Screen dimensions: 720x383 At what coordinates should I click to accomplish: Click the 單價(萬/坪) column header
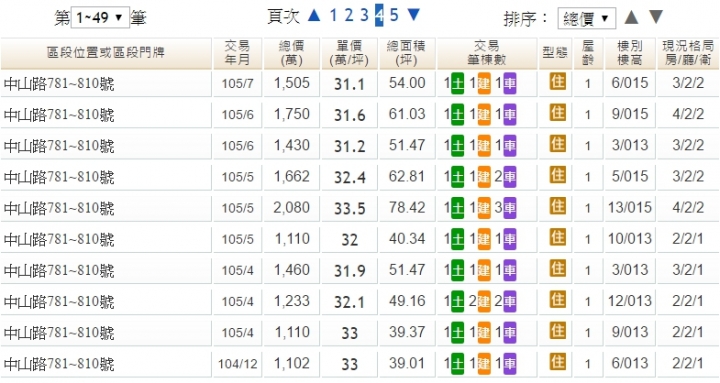(349, 53)
